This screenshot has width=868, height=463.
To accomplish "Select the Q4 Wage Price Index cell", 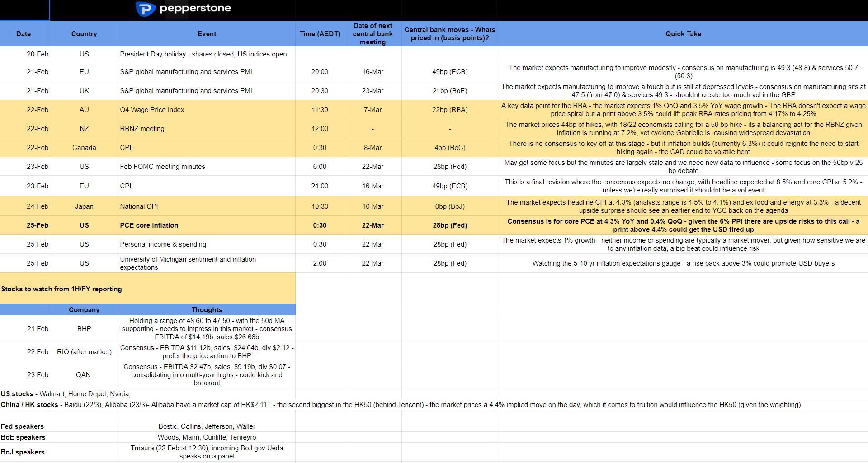I will pos(207,110).
